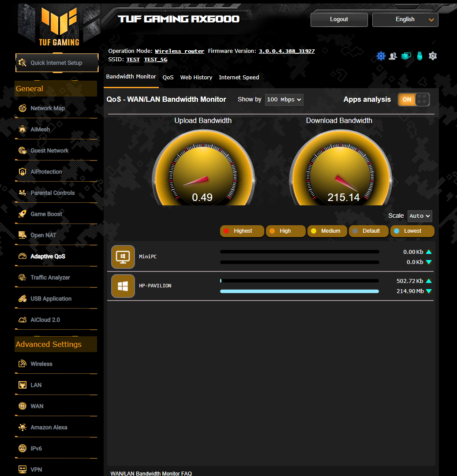Open the Parental Controls icon
Viewport: 457px width, 476px height.
click(22, 193)
